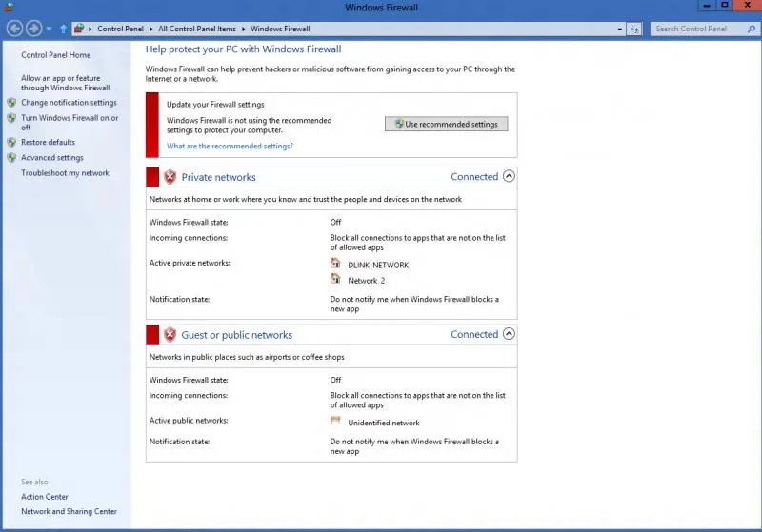Click Connected status of Private networks
The width and height of the screenshot is (762, 532).
pyautogui.click(x=474, y=177)
